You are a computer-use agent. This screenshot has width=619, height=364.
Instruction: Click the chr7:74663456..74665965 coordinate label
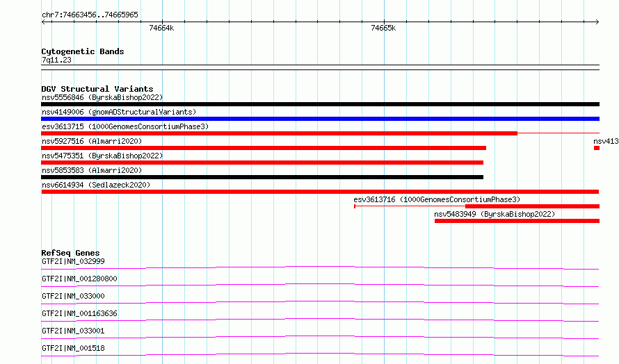pyautogui.click(x=90, y=15)
